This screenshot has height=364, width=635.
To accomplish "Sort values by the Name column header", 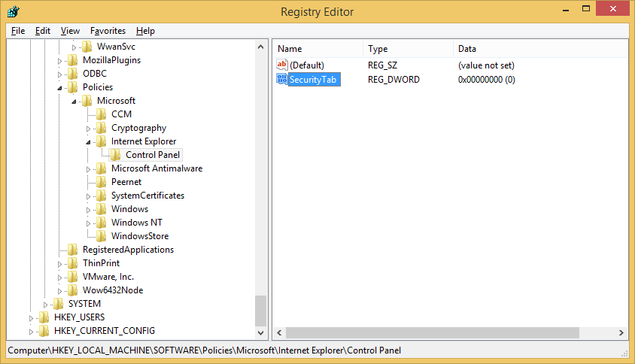I will (317, 49).
